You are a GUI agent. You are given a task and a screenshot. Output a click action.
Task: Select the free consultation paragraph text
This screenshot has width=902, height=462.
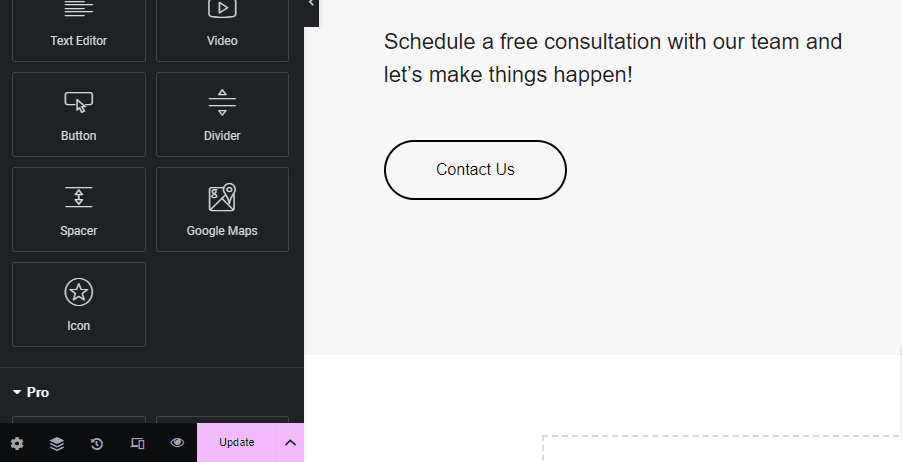pos(612,58)
